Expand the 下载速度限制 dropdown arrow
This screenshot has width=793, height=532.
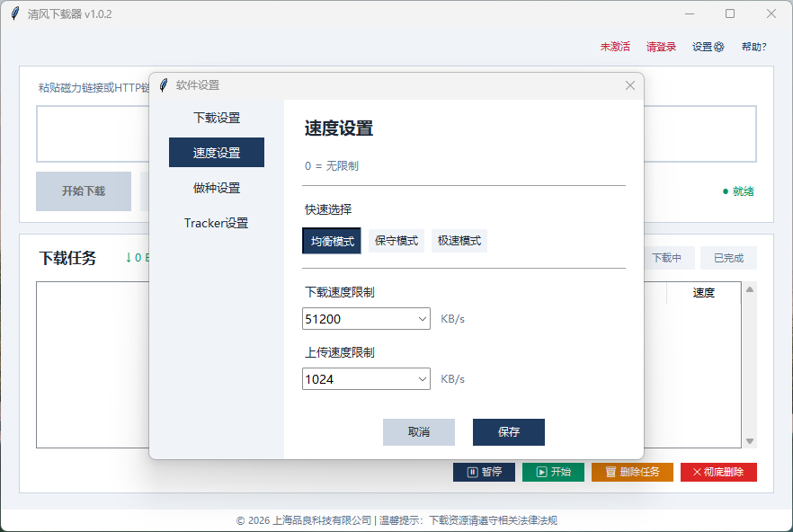click(423, 319)
